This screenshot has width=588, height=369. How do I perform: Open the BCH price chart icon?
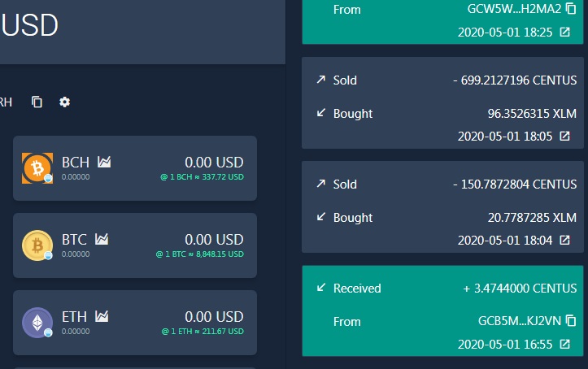[x=103, y=163]
